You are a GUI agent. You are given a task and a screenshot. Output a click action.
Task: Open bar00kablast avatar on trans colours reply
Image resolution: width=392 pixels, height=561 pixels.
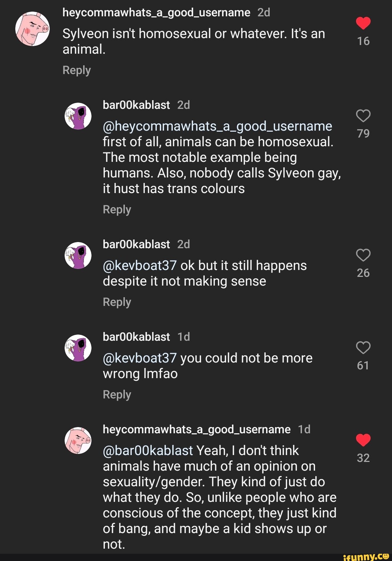point(78,116)
